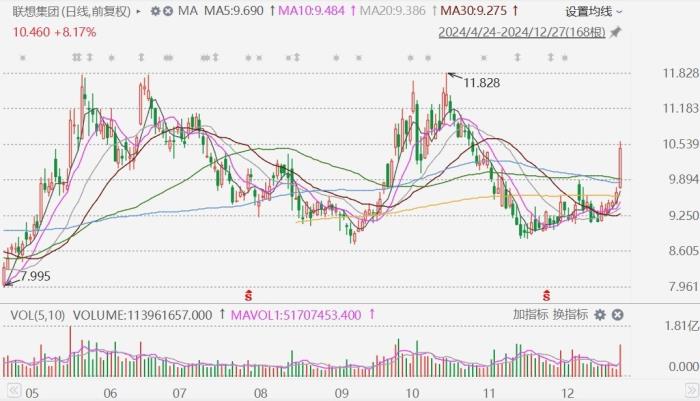Image resolution: width=700 pixels, height=401 pixels.
Task: Click the 07 month label on the time axis
Action: tap(179, 393)
